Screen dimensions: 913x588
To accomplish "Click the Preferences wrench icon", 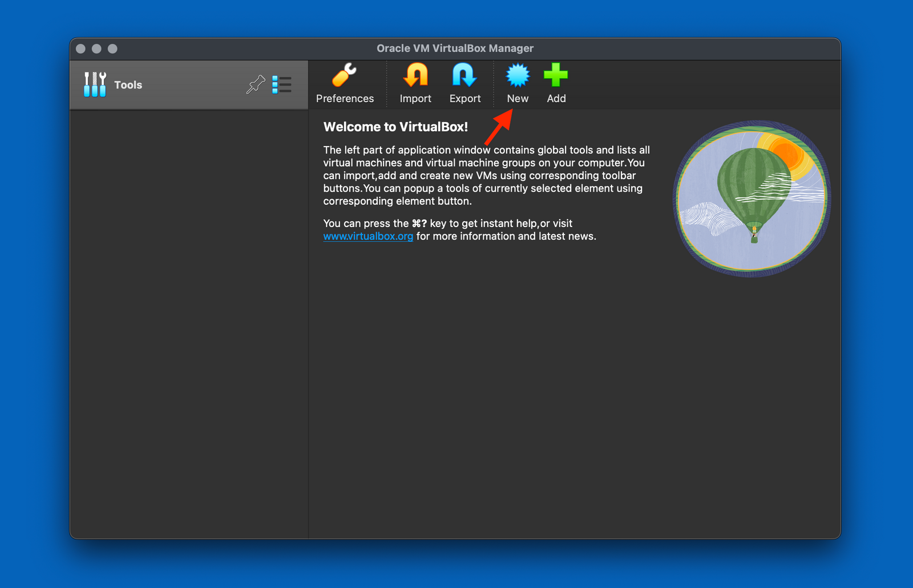I will pyautogui.click(x=345, y=75).
